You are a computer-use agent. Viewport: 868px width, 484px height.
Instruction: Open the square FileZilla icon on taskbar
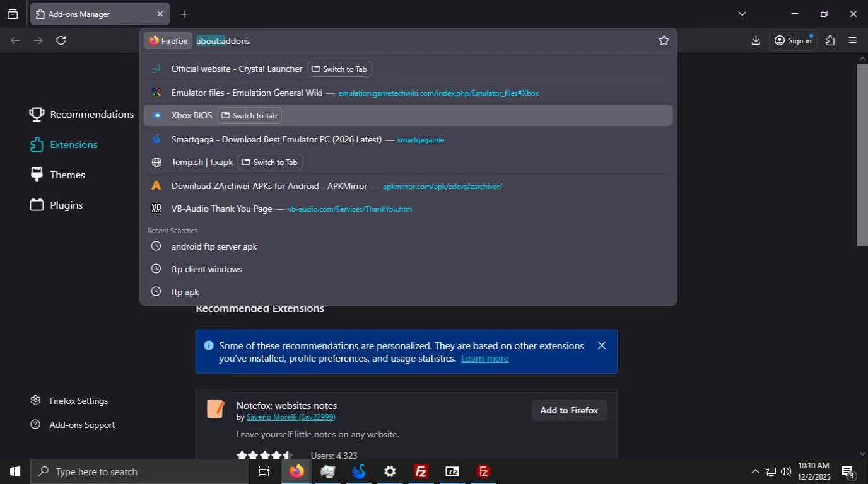coord(421,471)
